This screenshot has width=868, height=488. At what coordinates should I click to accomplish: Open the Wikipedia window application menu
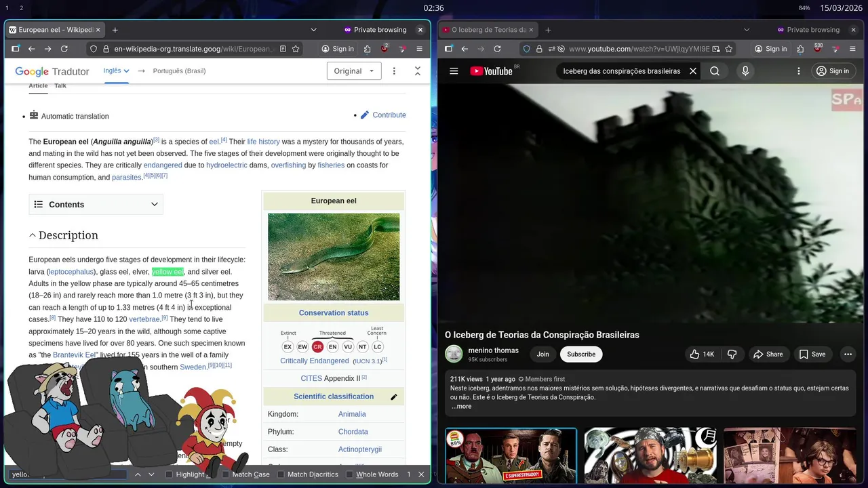coord(419,49)
